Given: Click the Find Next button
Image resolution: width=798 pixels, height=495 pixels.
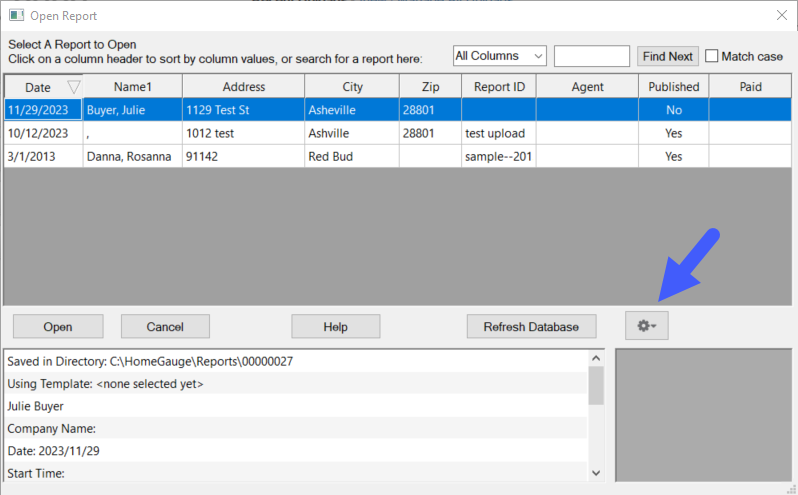Looking at the screenshot, I should pos(667,56).
